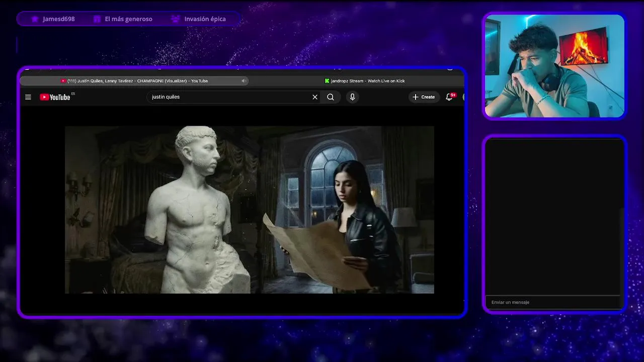644x362 pixels.
Task: Click the YouTube favicon on the first tab
Action: pos(63,81)
